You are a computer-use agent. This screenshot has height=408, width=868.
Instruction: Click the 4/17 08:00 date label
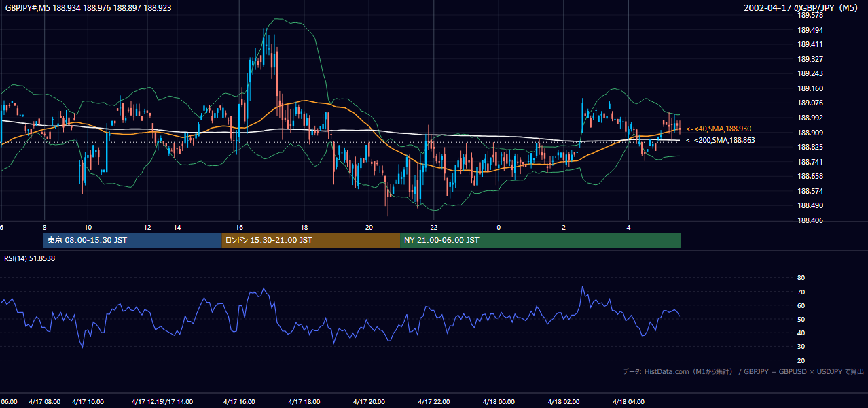pos(45,401)
